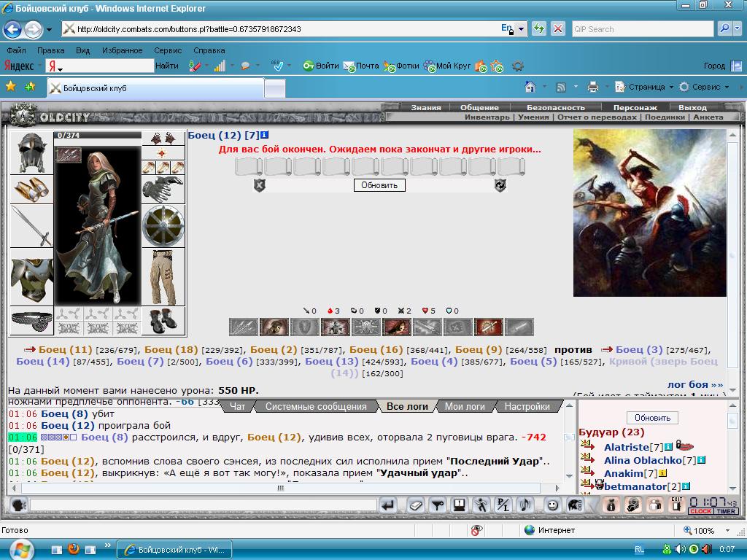Switch to the Мои логи tab
This screenshot has width=747, height=560.
pos(465,407)
